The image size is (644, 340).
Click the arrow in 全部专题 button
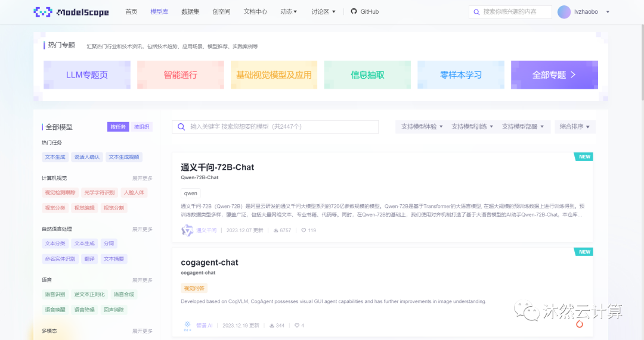[x=574, y=74]
